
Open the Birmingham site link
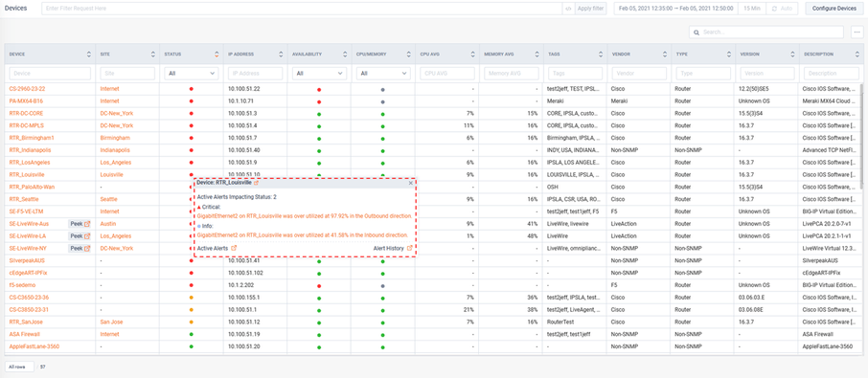point(115,138)
